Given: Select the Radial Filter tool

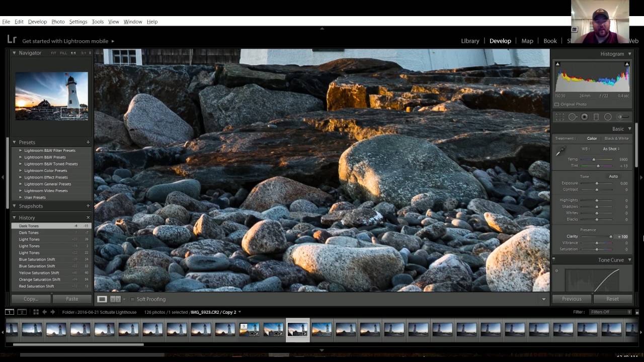Looking at the screenshot, I should [608, 117].
